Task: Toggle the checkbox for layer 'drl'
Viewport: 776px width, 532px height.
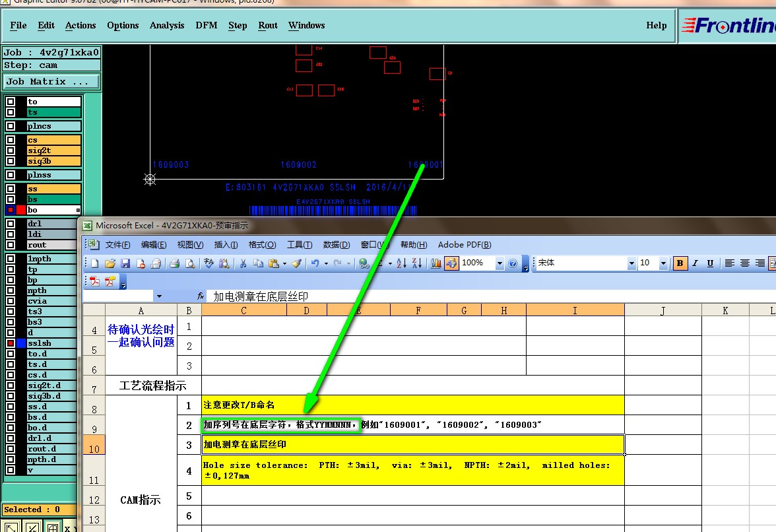Action: click(x=11, y=223)
